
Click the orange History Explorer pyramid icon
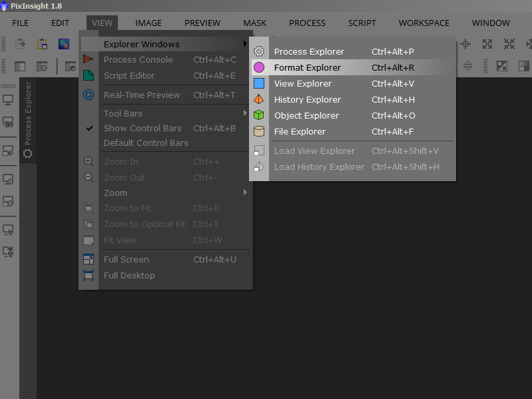click(x=259, y=99)
